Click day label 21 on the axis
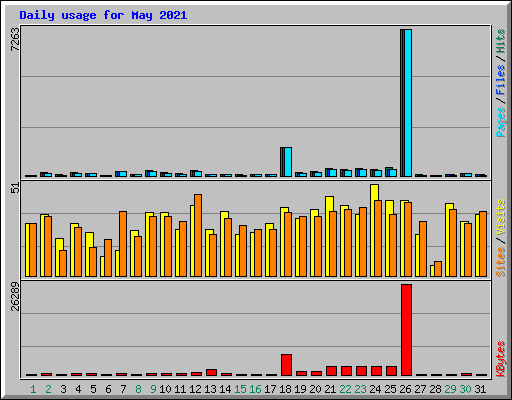The width and height of the screenshot is (512, 400). point(330,389)
